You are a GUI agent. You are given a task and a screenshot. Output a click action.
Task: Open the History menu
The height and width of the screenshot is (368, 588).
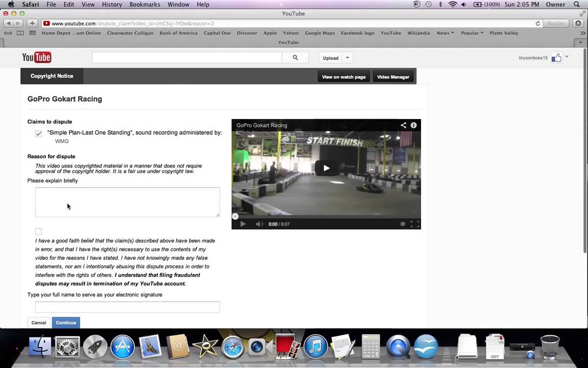coord(112,5)
